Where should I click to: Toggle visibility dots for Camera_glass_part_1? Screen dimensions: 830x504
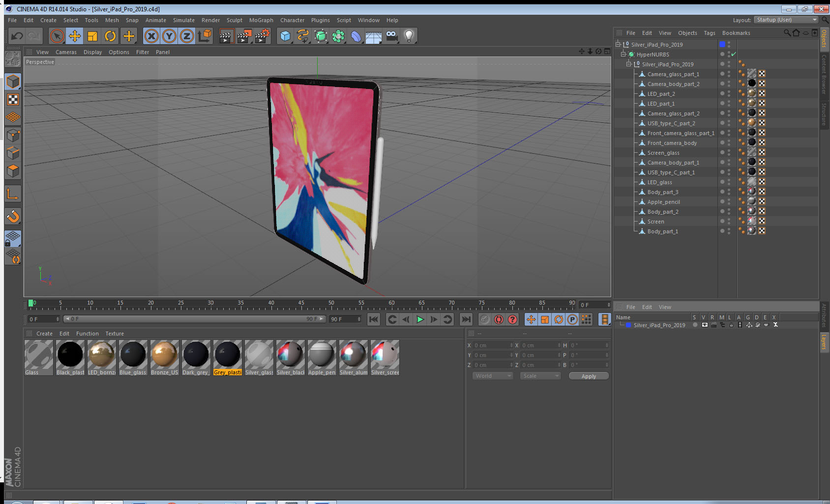pos(729,74)
